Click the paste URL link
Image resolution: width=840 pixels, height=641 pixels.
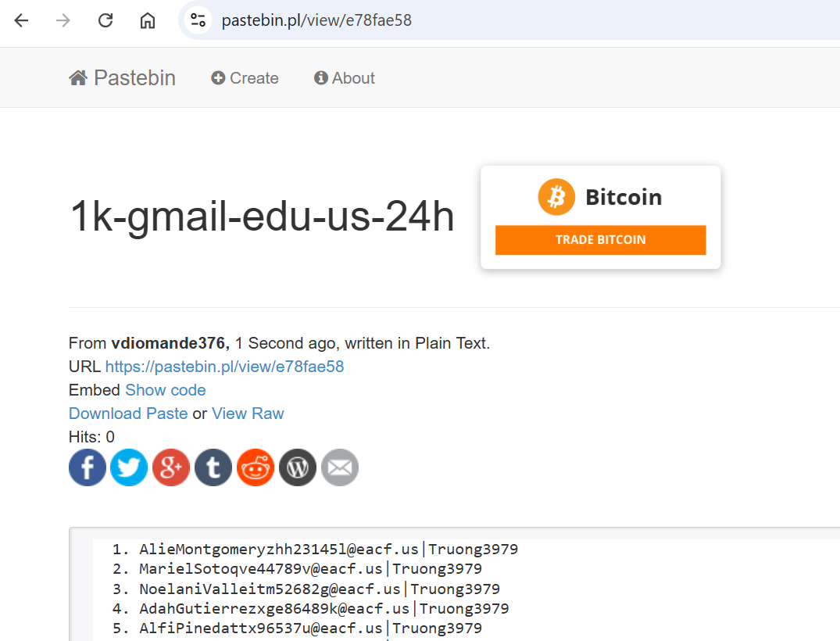224,367
